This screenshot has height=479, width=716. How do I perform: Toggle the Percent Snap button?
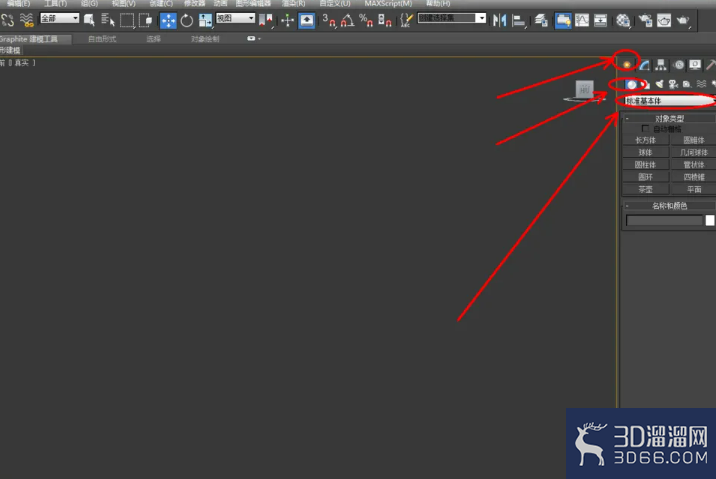click(366, 20)
